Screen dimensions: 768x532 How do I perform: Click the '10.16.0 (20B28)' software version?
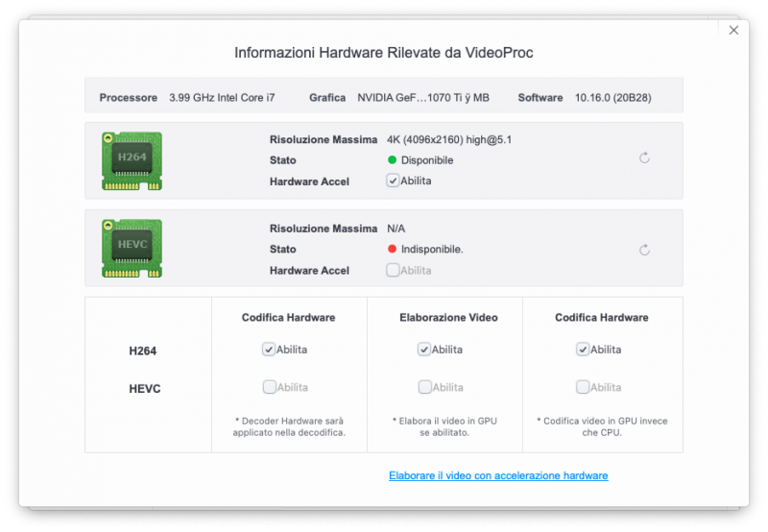coord(612,98)
